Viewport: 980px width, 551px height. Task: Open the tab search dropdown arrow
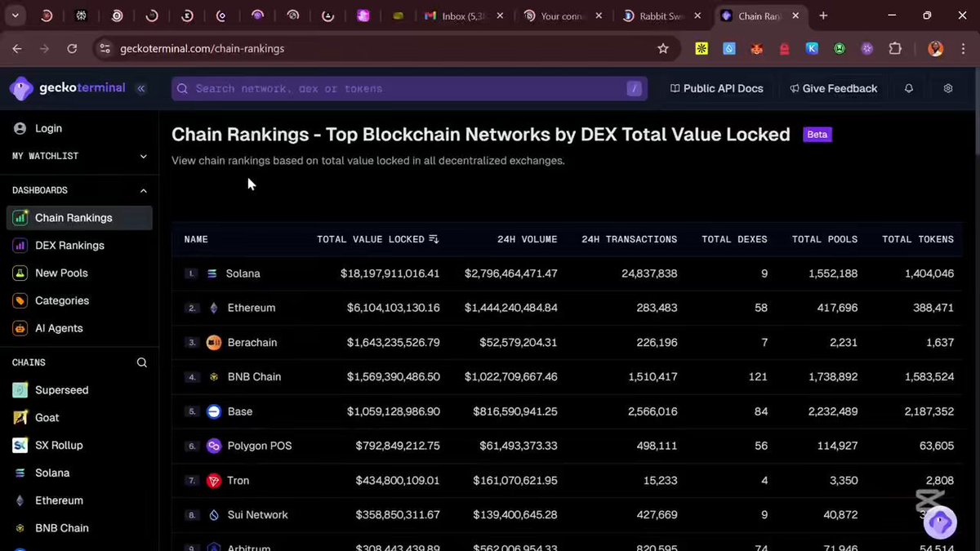[16, 16]
